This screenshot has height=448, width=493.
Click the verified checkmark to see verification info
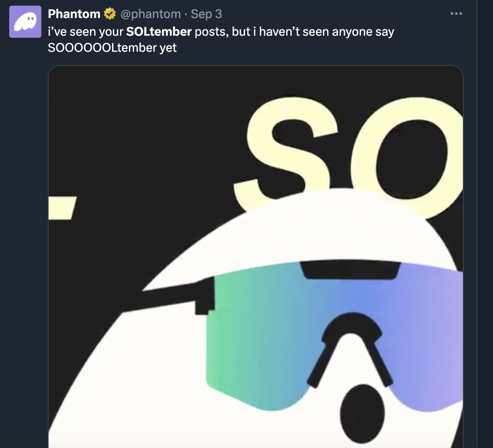click(109, 13)
